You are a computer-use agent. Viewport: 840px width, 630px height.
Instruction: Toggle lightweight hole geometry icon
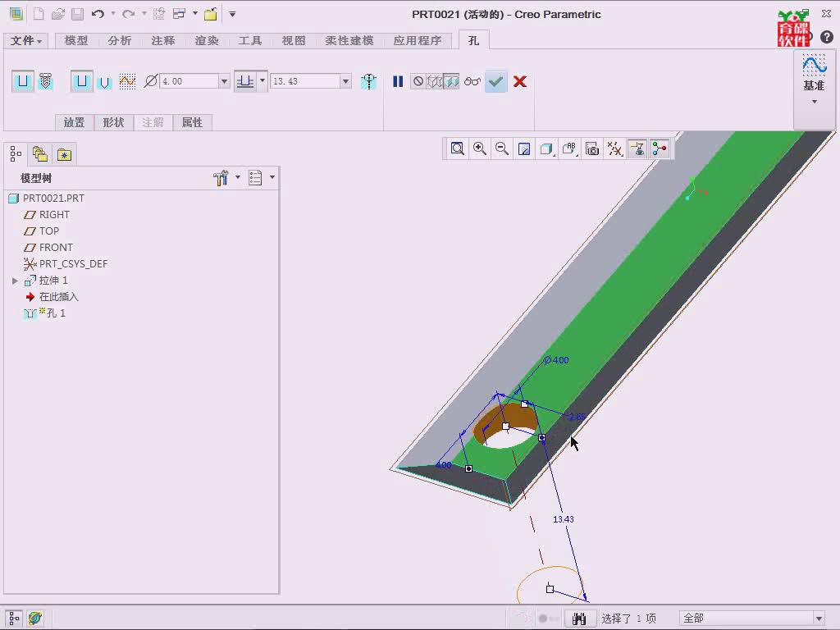(x=368, y=81)
